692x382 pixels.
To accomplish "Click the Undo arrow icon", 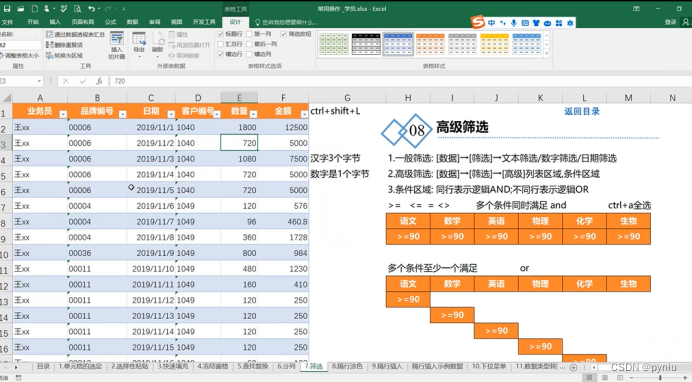I will [x=91, y=8].
